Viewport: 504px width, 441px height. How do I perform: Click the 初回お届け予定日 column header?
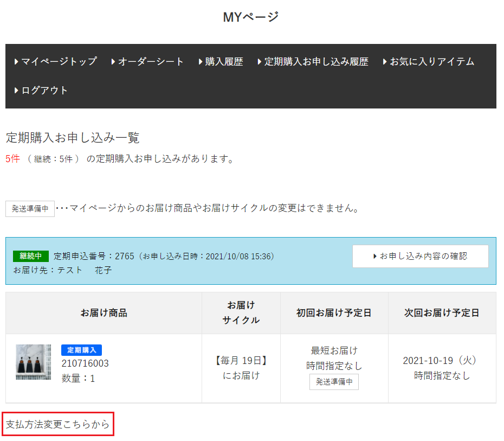(x=334, y=313)
